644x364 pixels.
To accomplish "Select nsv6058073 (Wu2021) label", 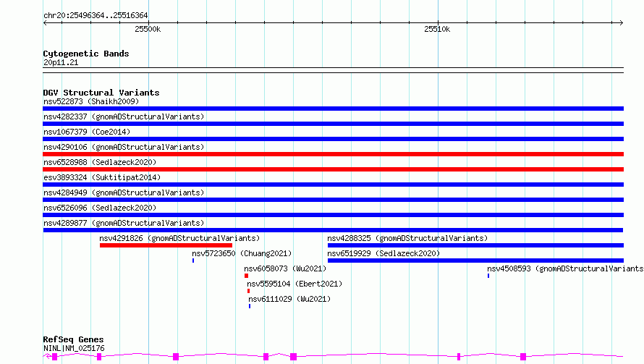I will (285, 268).
